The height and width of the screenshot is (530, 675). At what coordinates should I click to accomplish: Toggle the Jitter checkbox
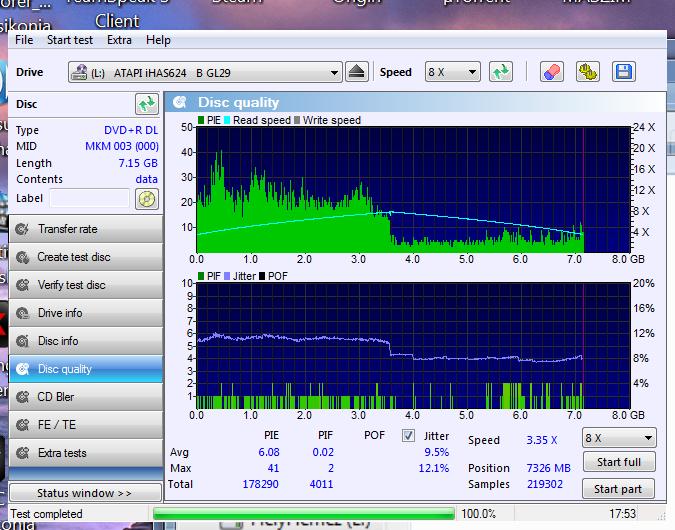[x=408, y=436]
